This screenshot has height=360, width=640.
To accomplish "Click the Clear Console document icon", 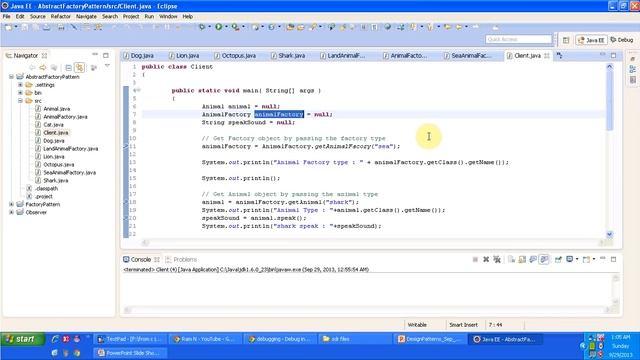I will coord(511,259).
